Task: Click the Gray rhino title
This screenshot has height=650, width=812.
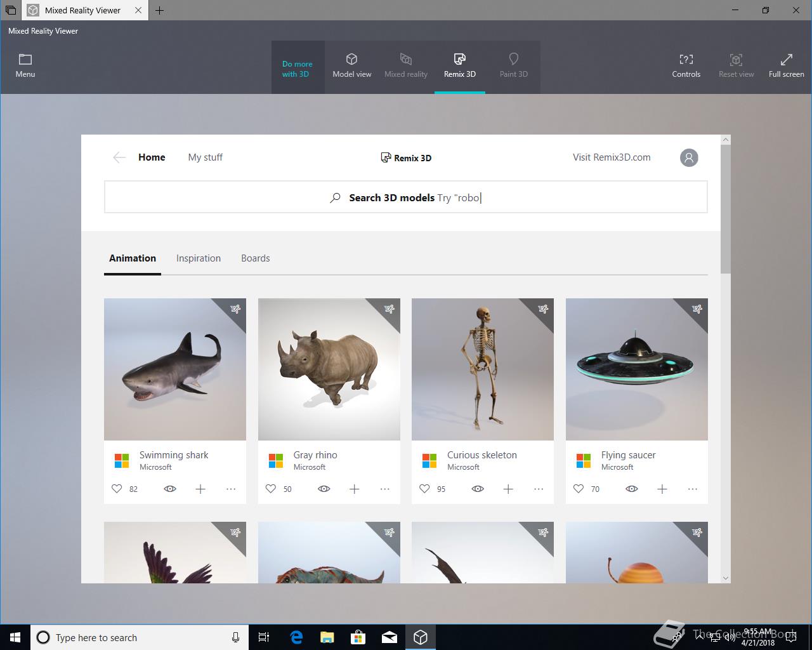Action: [315, 455]
